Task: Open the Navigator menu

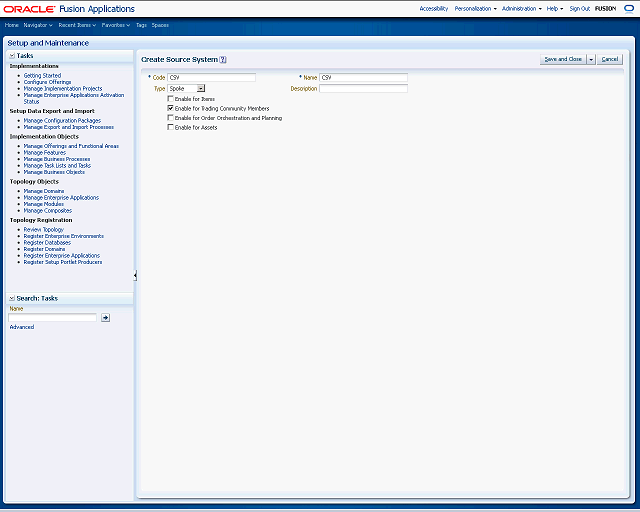Action: pyautogui.click(x=38, y=24)
